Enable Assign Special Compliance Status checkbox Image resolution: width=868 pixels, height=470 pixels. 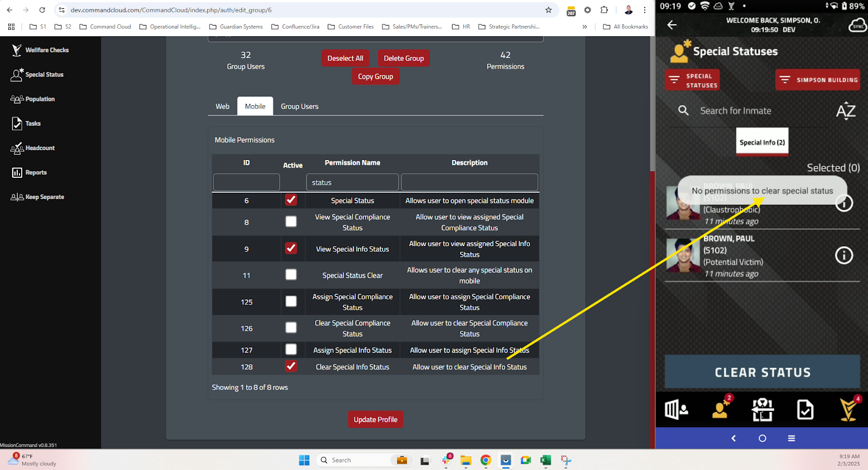click(x=291, y=301)
